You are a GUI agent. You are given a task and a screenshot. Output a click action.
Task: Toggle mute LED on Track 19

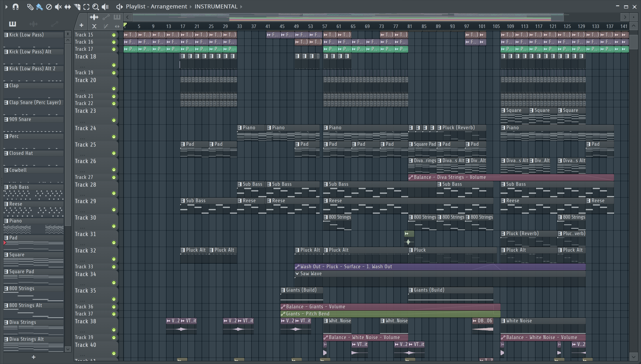(x=114, y=73)
